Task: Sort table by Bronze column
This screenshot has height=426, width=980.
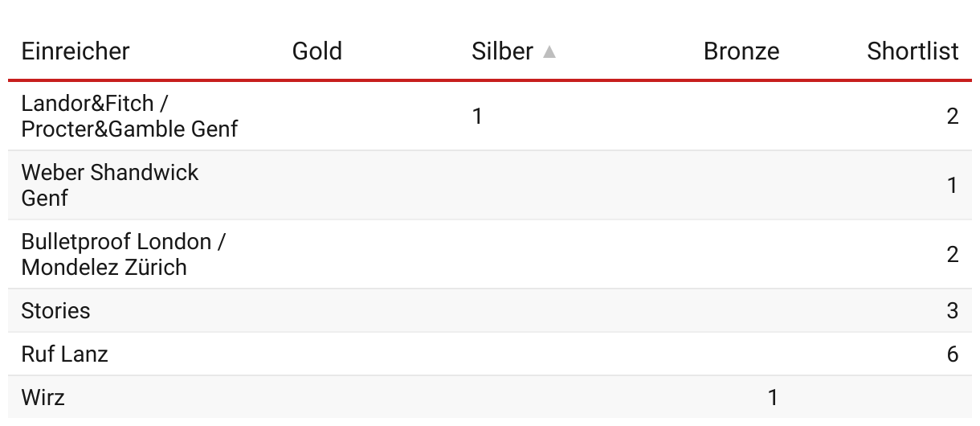Action: pos(741,51)
